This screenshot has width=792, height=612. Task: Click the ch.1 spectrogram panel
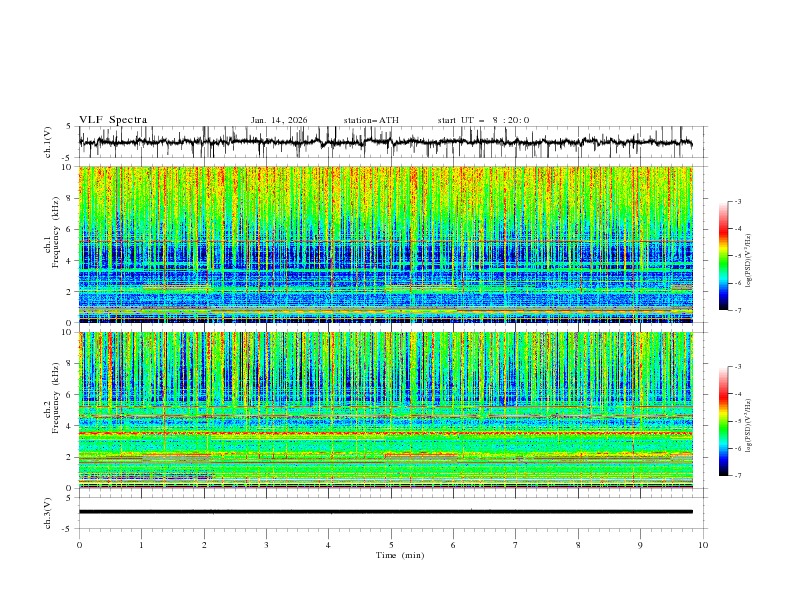click(386, 244)
